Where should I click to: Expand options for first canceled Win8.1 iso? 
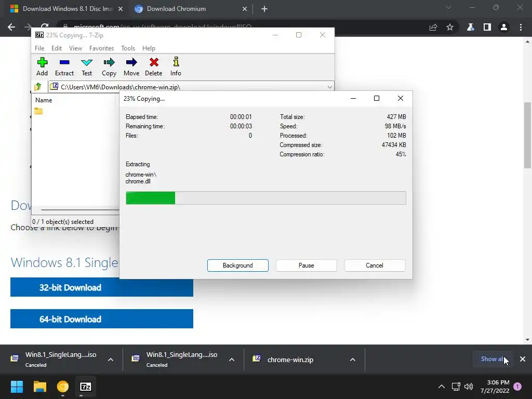click(111, 360)
